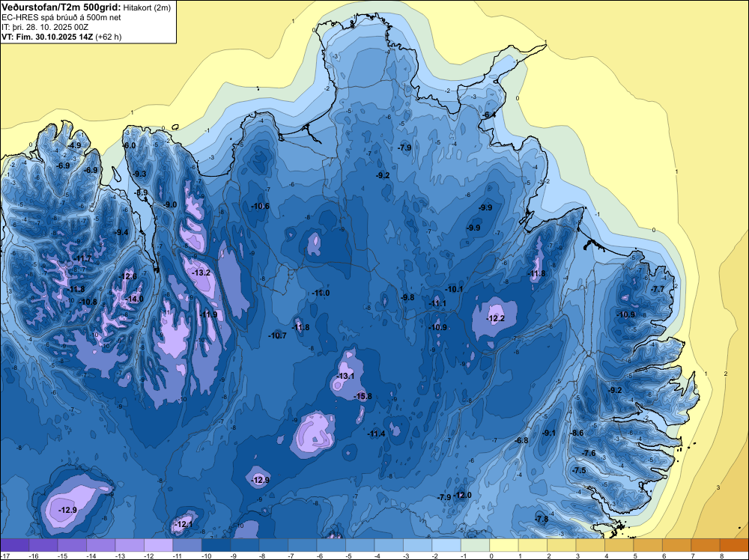Viewport: 749px width, 560px height.
Task: Click the -13.1 temperature label
Action: click(x=345, y=376)
